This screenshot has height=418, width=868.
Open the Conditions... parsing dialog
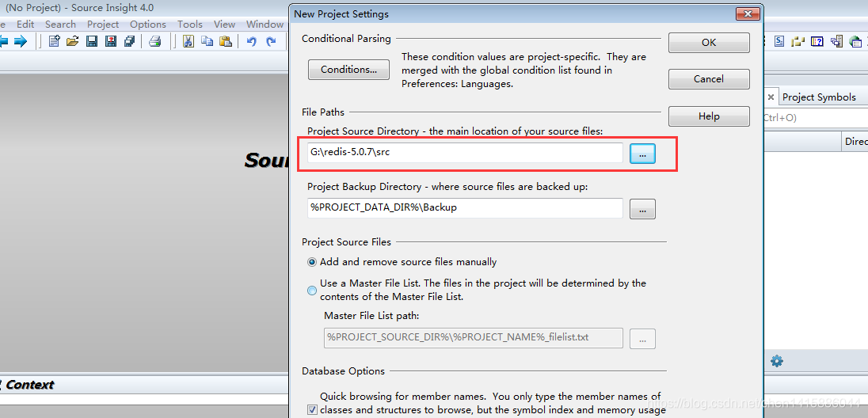click(348, 70)
